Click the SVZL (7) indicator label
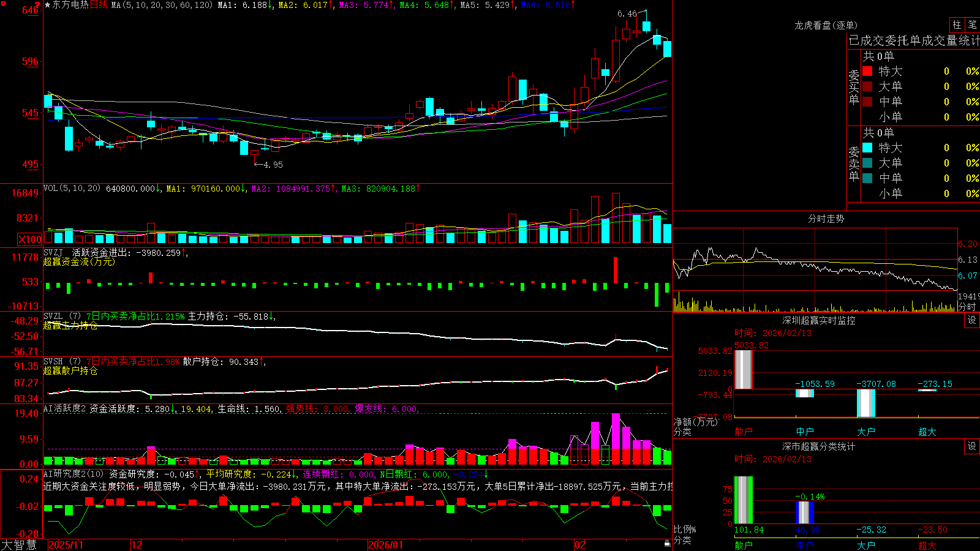Image resolution: width=980 pixels, height=551 pixels. [x=62, y=316]
